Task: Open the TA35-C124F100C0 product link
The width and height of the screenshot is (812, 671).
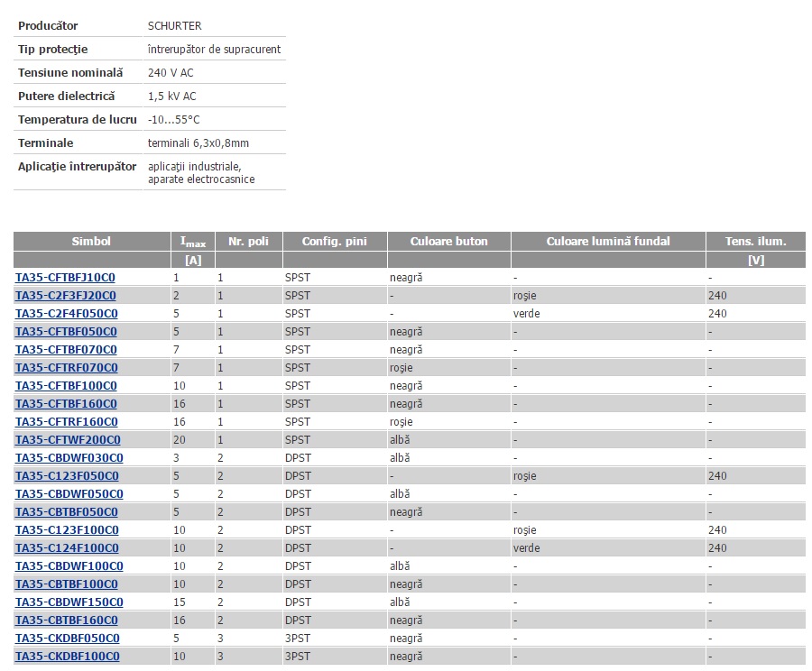Action: click(67, 548)
